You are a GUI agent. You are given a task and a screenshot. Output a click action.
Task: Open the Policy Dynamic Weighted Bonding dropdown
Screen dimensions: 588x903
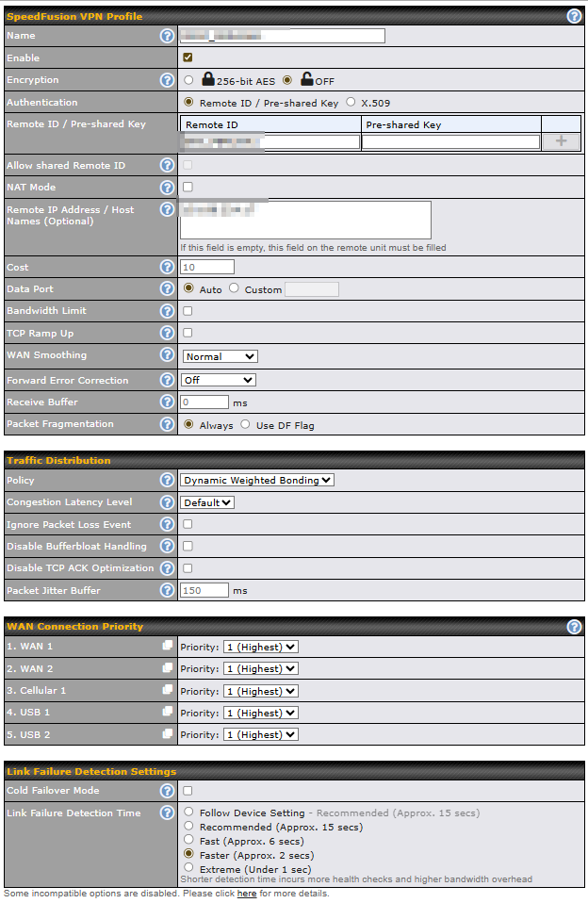point(257,480)
